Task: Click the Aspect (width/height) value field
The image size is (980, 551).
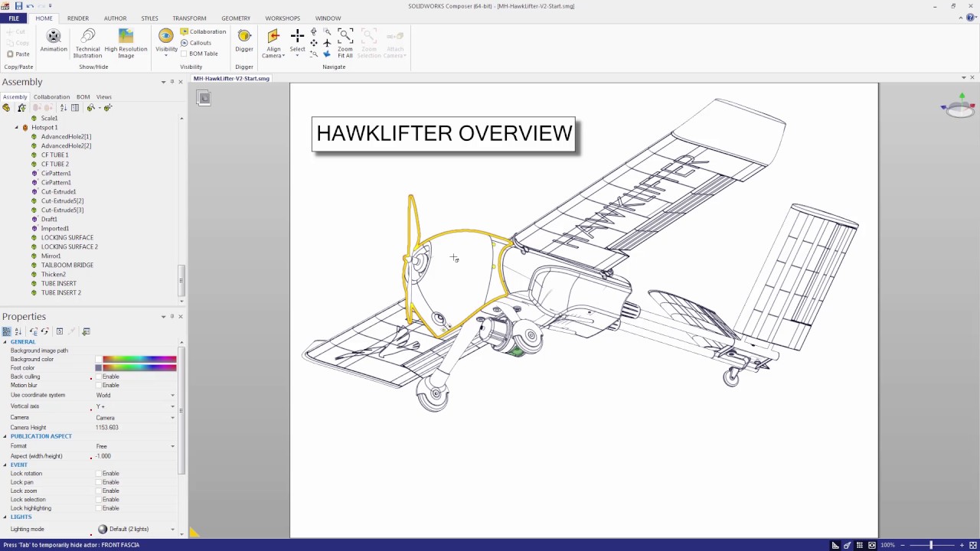Action: coord(136,456)
